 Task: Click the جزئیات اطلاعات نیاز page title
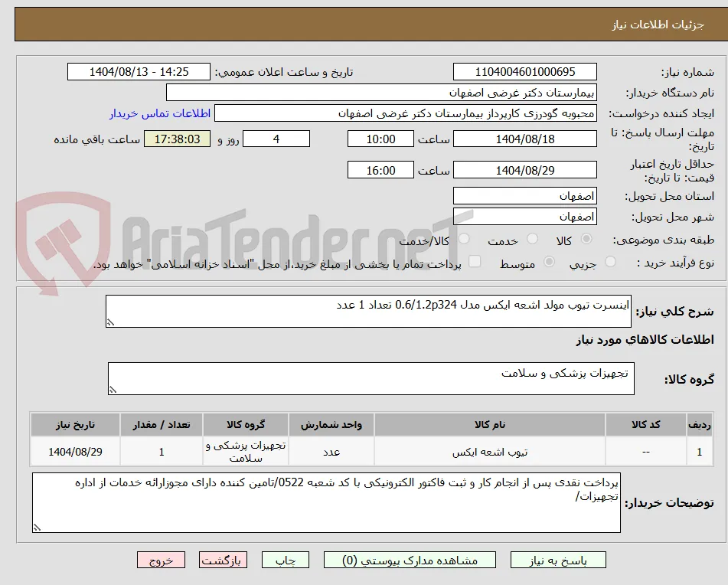[x=658, y=25]
